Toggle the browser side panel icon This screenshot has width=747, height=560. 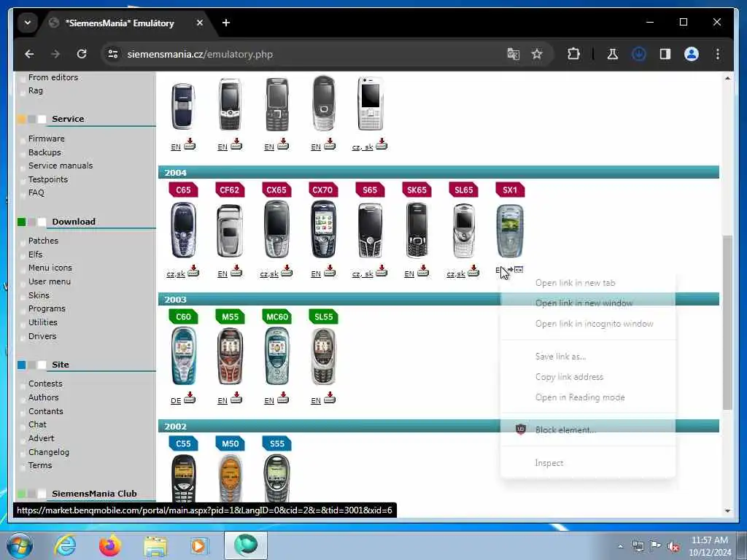coord(665,54)
